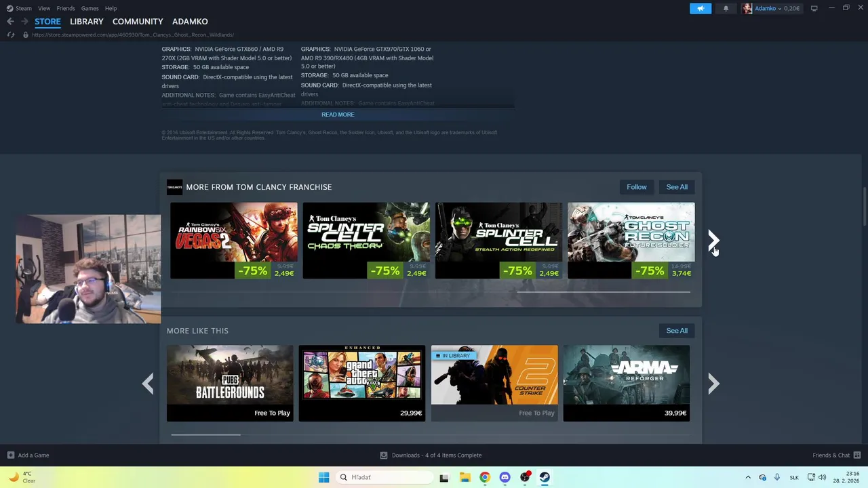Image resolution: width=868 pixels, height=488 pixels.
Task: See All in More Like This
Action: 677,331
